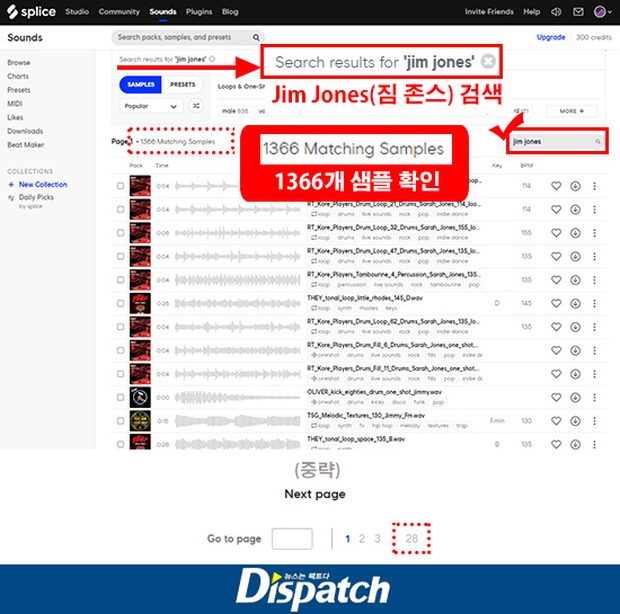This screenshot has height=614, width=620.
Task: Expand tags with MORE + button
Action: [x=571, y=111]
